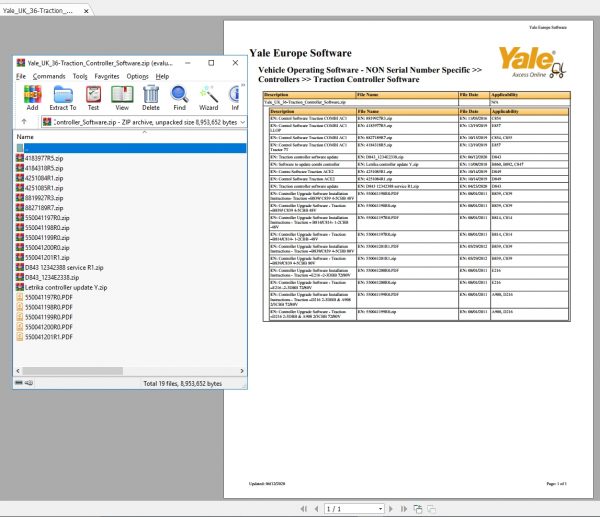Open the Favorites menu

tap(107, 76)
